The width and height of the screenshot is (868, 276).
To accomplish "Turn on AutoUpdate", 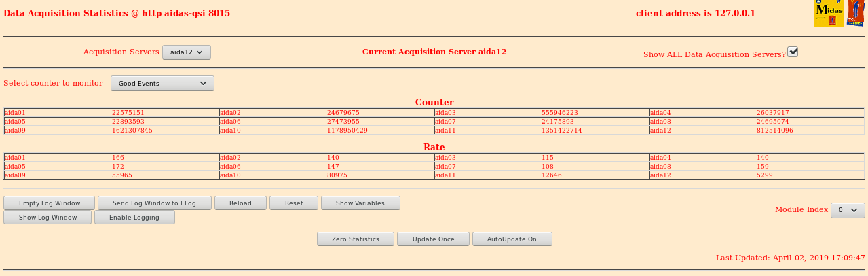I will tap(512, 239).
